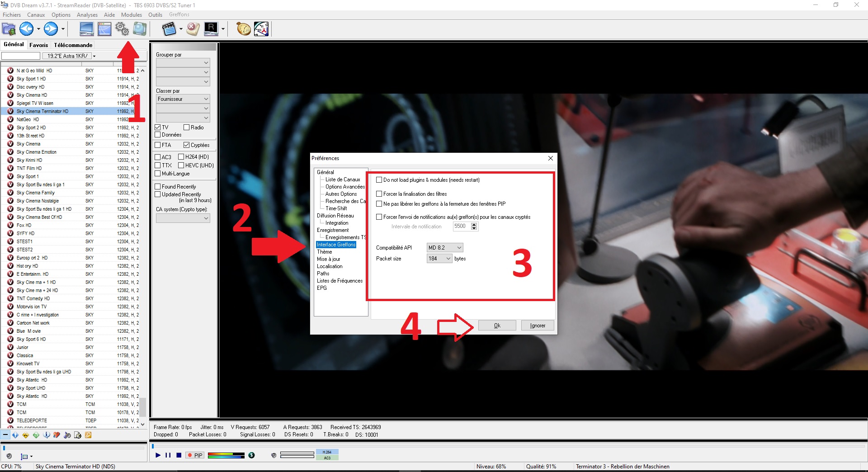Click the green refresh diamond icon
The image size is (868, 472).
click(x=36, y=435)
